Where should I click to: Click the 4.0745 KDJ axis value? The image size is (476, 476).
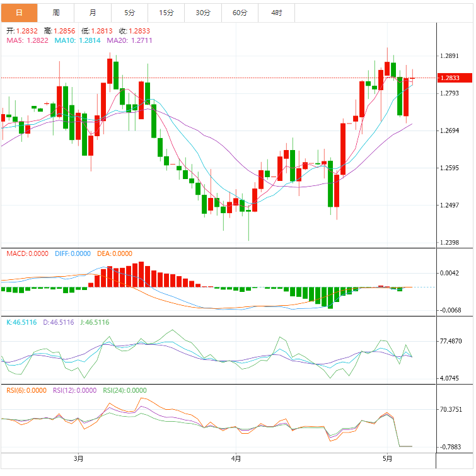[450, 378]
